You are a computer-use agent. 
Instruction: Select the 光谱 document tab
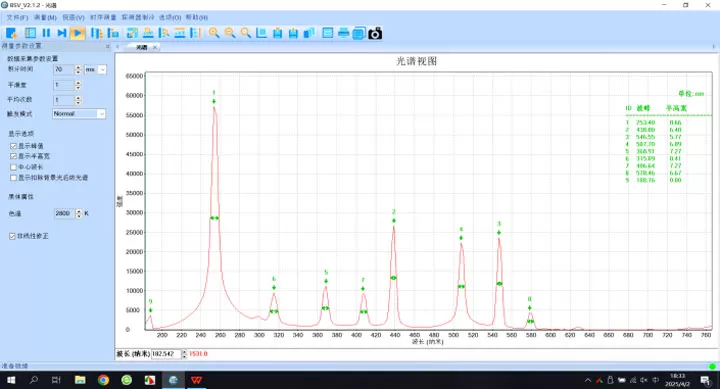coord(142,47)
